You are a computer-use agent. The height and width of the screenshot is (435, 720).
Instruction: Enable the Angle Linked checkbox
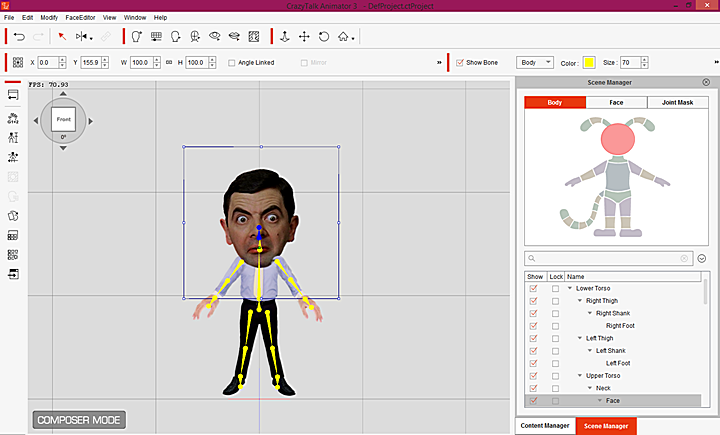(x=231, y=63)
